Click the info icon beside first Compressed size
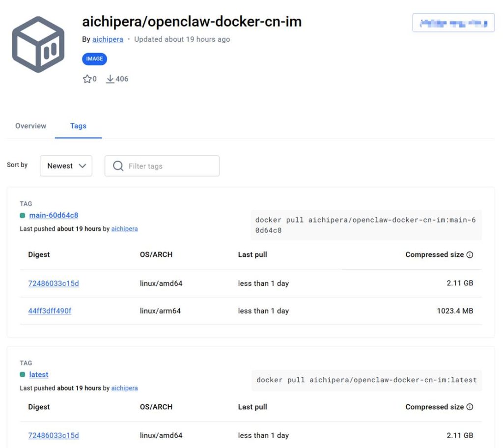Viewport: 503px width, 448px height. point(470,255)
